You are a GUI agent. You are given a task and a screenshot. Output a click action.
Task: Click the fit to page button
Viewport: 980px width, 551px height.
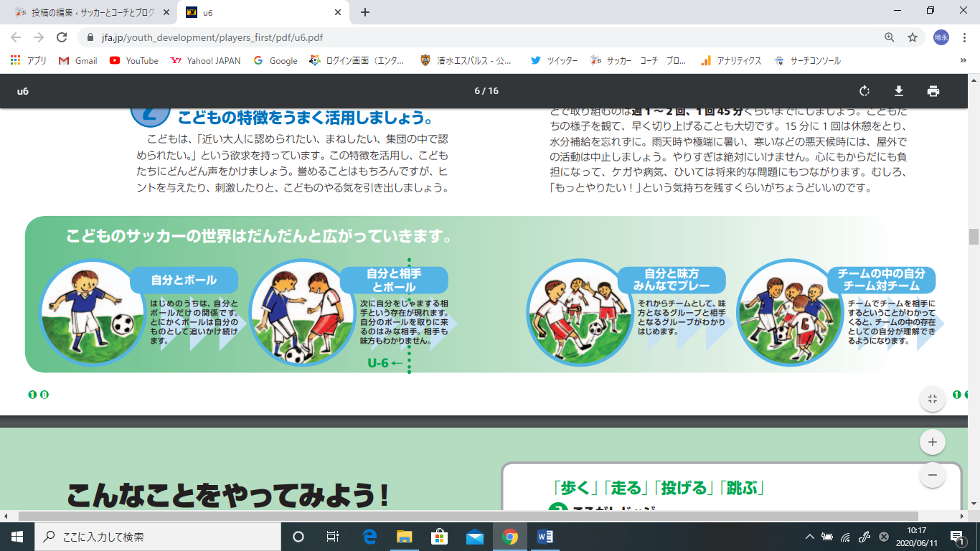(x=932, y=400)
